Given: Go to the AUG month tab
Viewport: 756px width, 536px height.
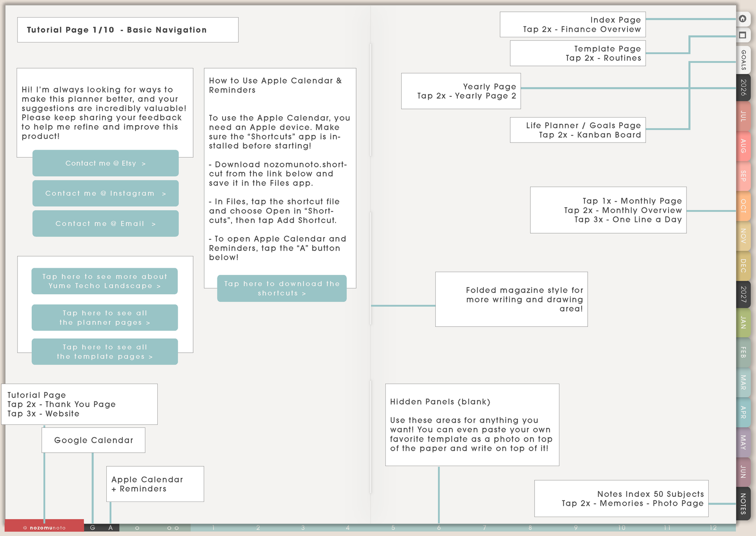Looking at the screenshot, I should tap(743, 146).
